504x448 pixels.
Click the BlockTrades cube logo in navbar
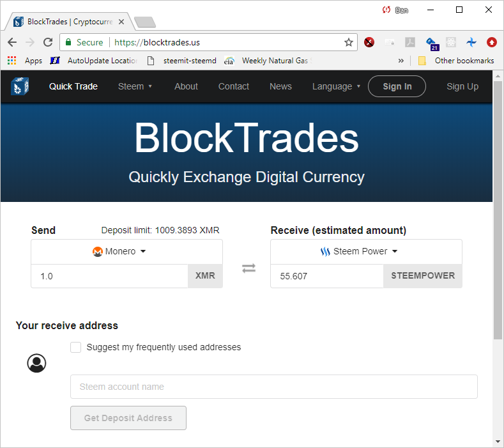point(20,86)
